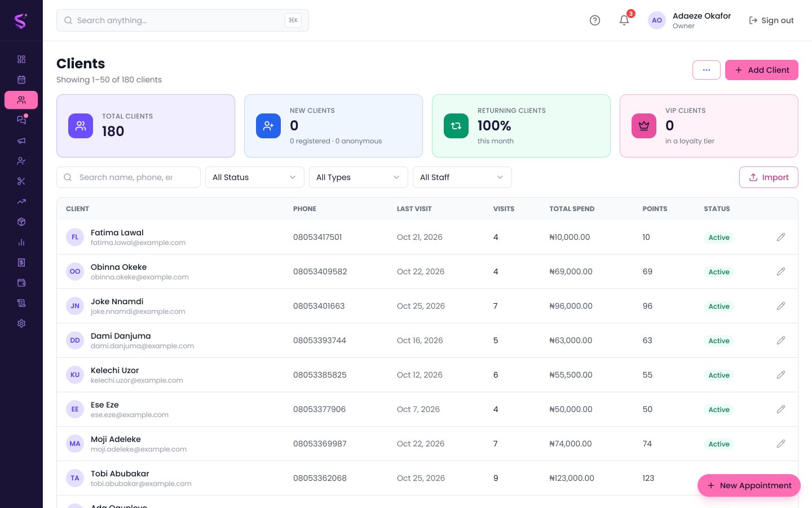Open the staff user-check icon in sidebar
812x508 pixels.
pyautogui.click(x=21, y=161)
